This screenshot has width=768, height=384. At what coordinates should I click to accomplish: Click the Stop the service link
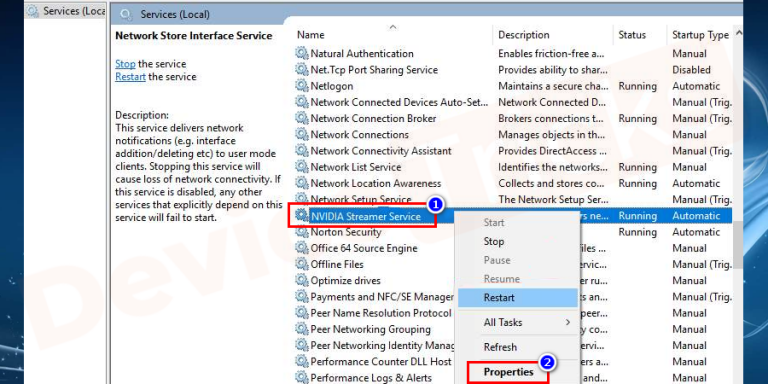[x=125, y=64]
